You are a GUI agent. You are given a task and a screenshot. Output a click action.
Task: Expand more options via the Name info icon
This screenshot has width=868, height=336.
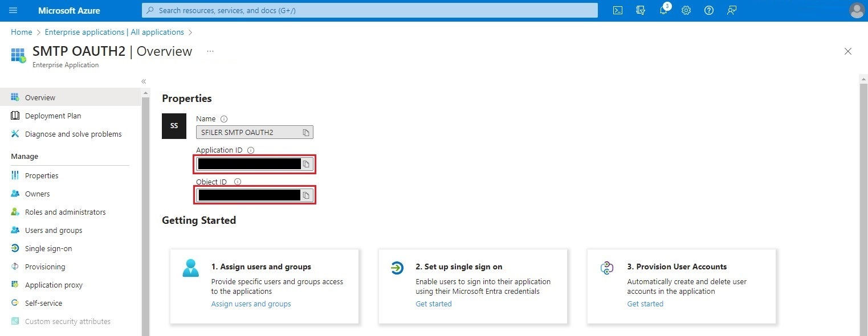pos(224,118)
